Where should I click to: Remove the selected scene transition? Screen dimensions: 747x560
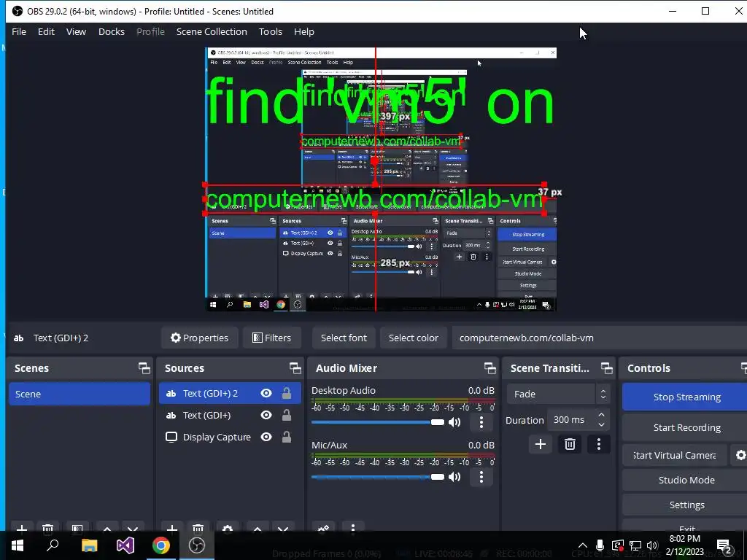[570, 444]
